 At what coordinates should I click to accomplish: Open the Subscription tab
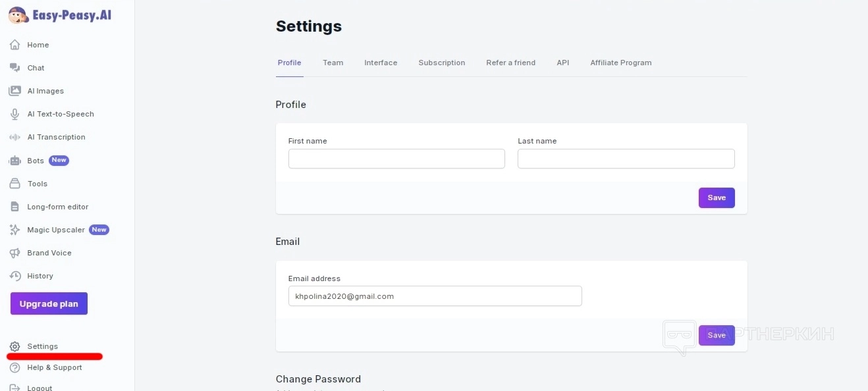pos(441,63)
